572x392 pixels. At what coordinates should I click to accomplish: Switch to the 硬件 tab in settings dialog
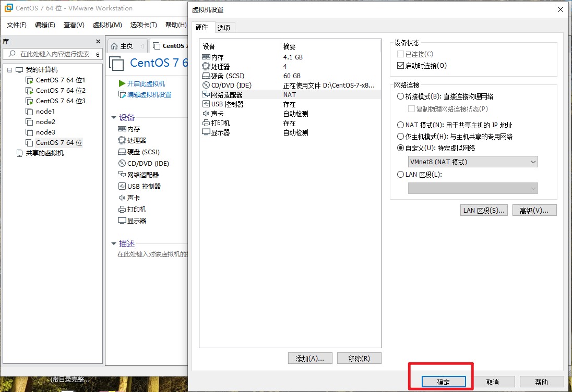coord(202,27)
